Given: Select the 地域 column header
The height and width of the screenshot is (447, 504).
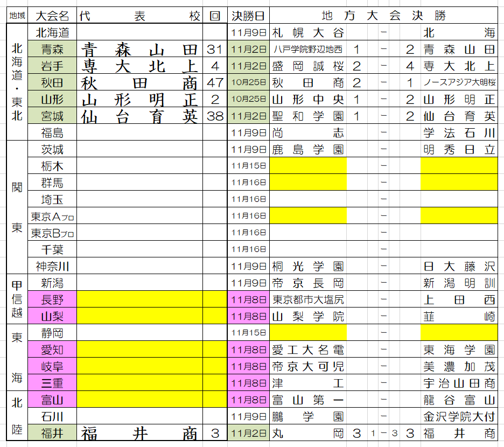Looking at the screenshot, I should 17,16.
